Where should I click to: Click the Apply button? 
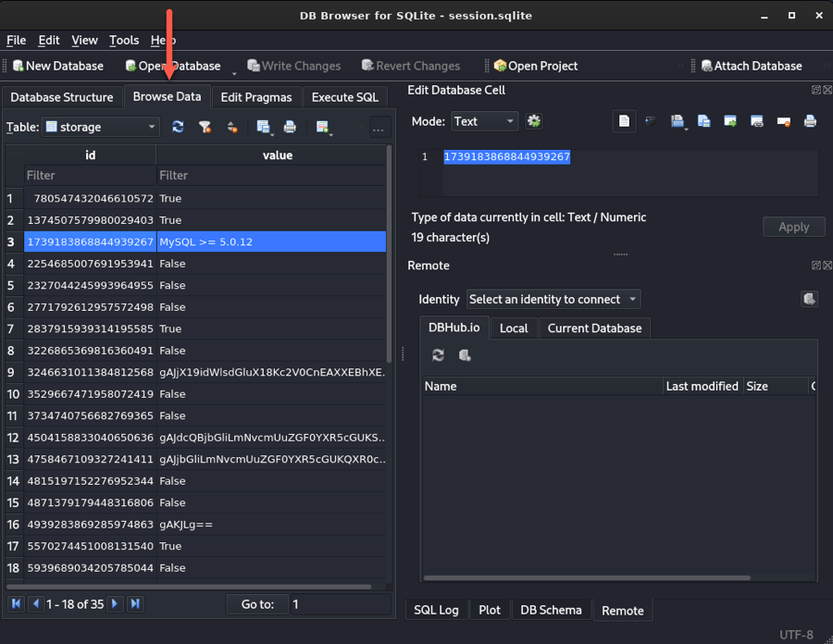tap(794, 227)
